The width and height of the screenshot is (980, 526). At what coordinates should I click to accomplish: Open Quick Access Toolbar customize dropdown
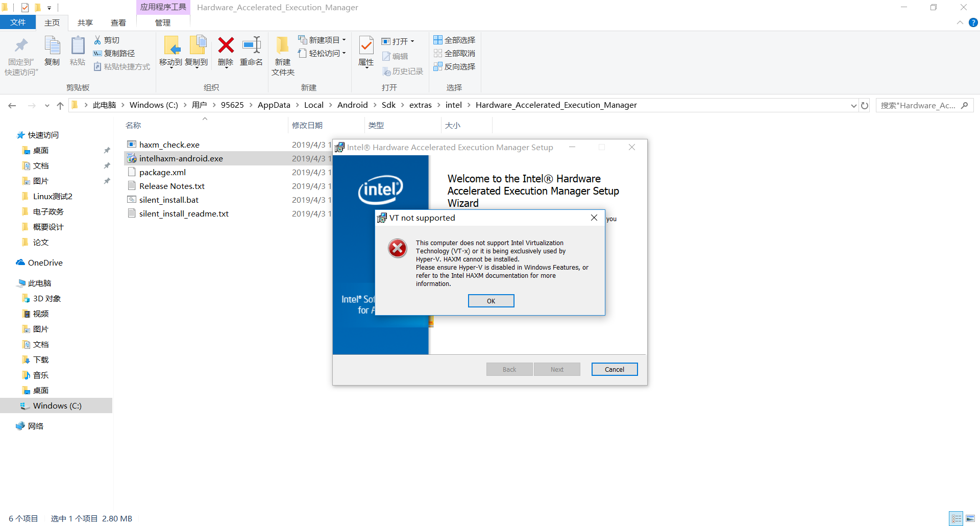(x=49, y=8)
